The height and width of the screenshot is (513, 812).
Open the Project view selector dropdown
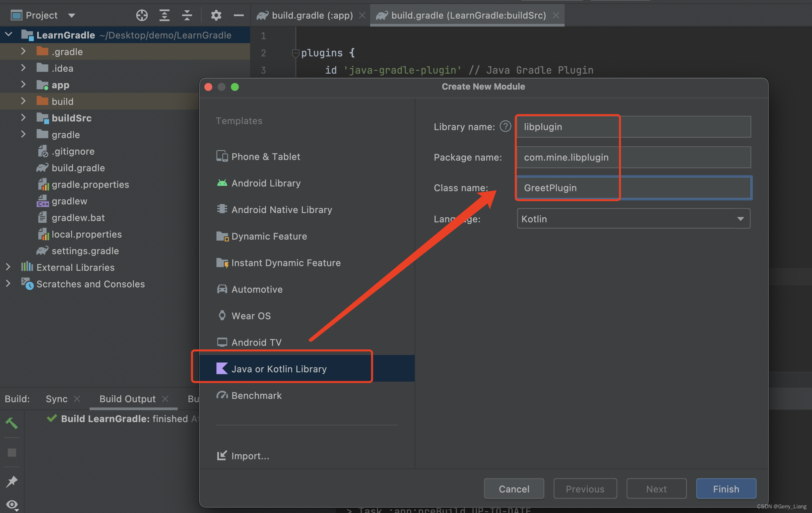click(x=43, y=15)
